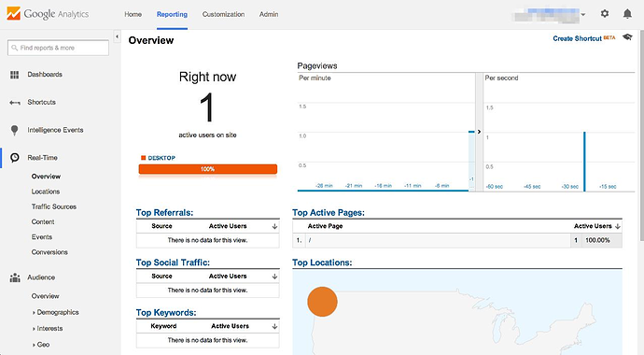Open Audience Overview report
Viewport: 644px width, 355px height.
pyautogui.click(x=45, y=296)
